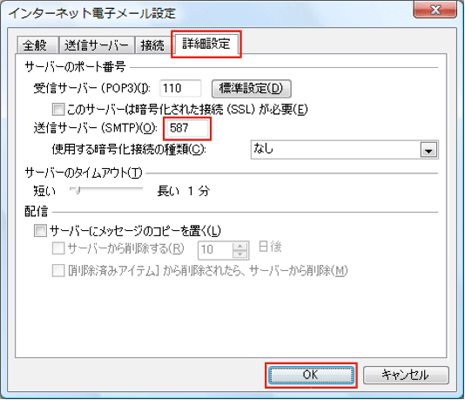This screenshot has height=400, width=465.
Task: Check サーバーにメッセージのコピーを置く
Action: [40, 231]
